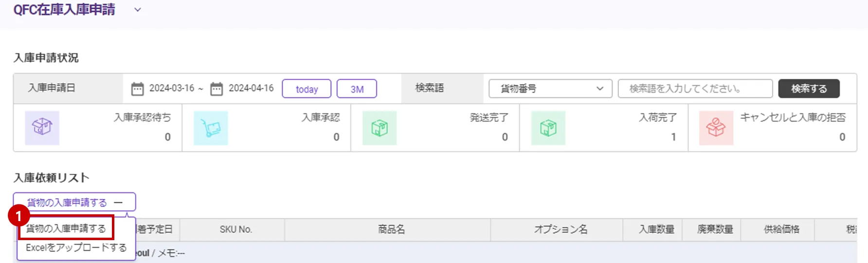The image size is (868, 263).
Task: Click the start date calendar icon
Action: point(138,89)
